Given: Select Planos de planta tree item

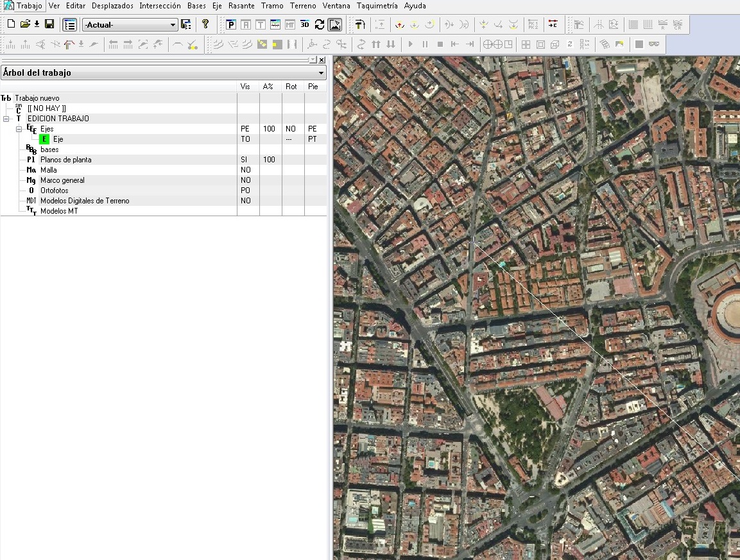Looking at the screenshot, I should coord(65,160).
